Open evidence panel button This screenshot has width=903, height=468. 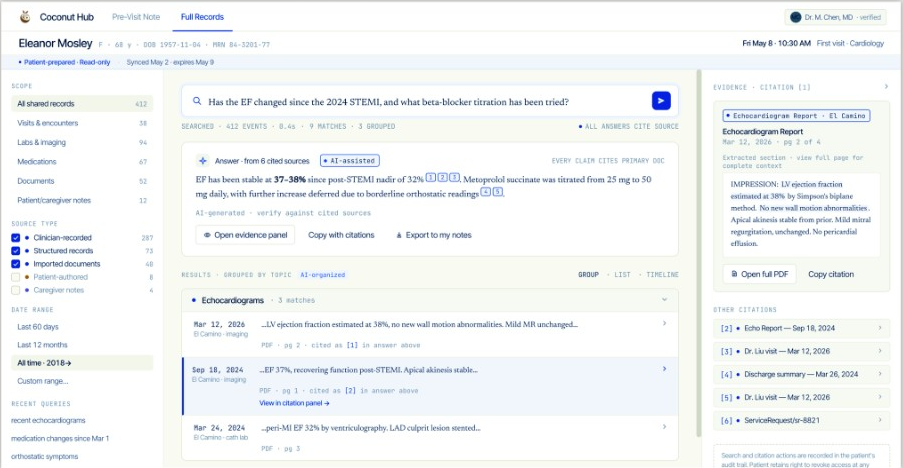coord(245,235)
